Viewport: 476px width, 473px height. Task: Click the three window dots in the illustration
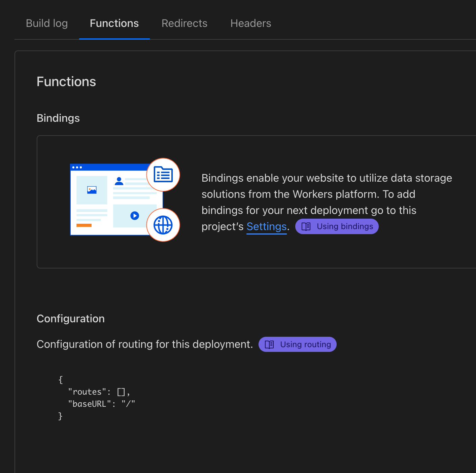(77, 167)
